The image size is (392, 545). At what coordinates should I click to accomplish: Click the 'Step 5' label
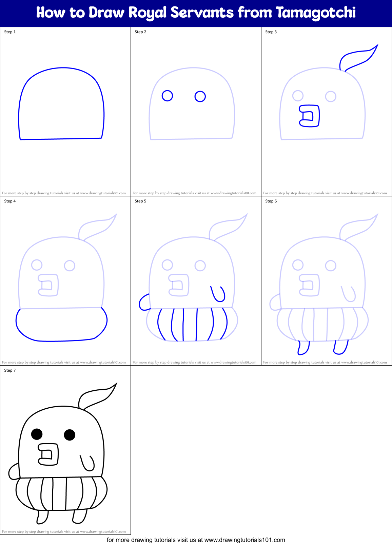tap(140, 201)
